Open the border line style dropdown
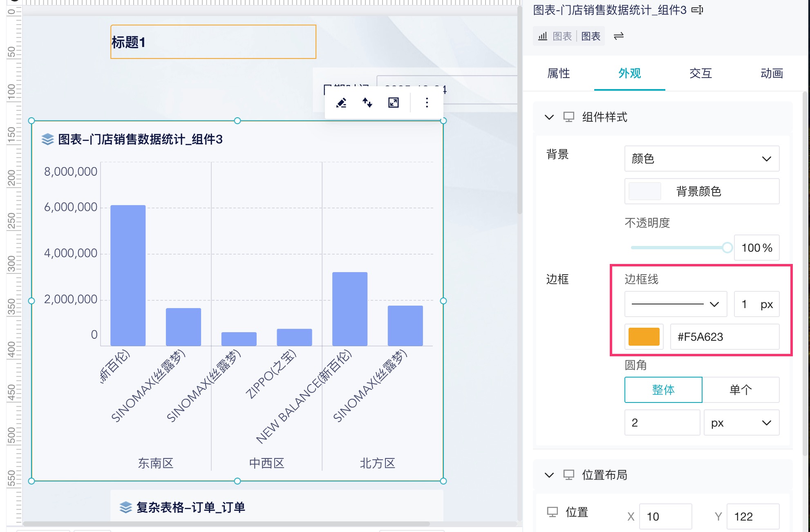The image size is (810, 532). tap(675, 304)
